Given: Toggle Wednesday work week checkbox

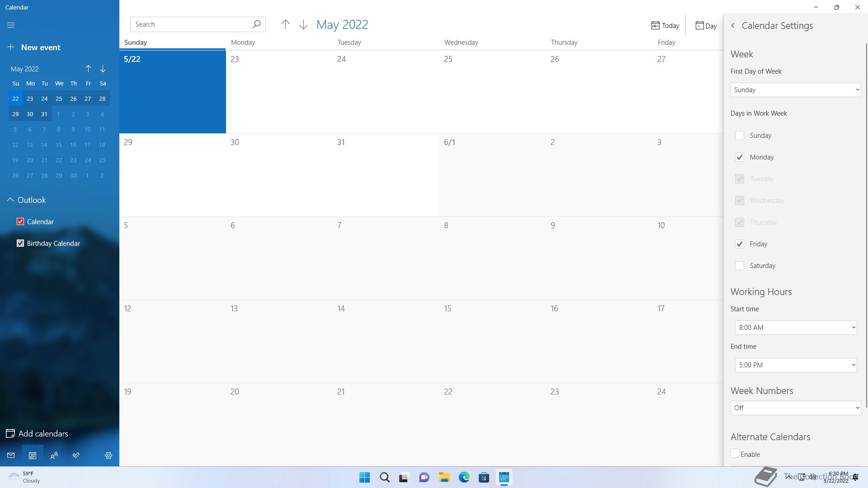Looking at the screenshot, I should tap(740, 201).
